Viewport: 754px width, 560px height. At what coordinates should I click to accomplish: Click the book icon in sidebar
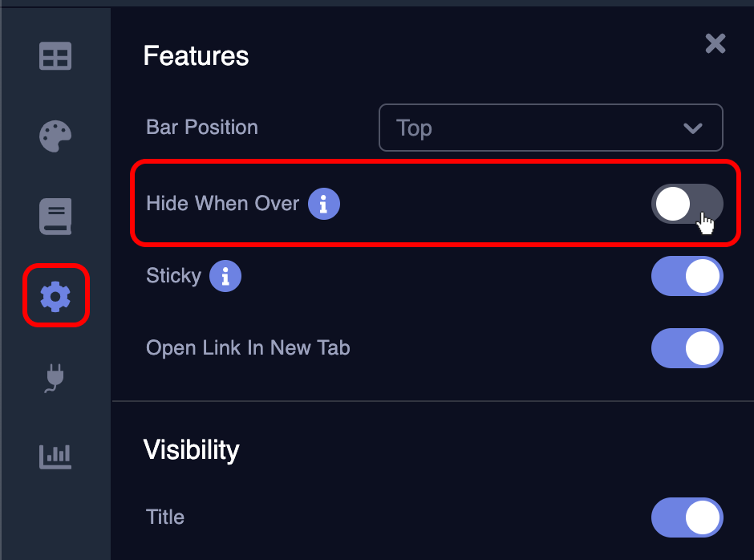(55, 217)
